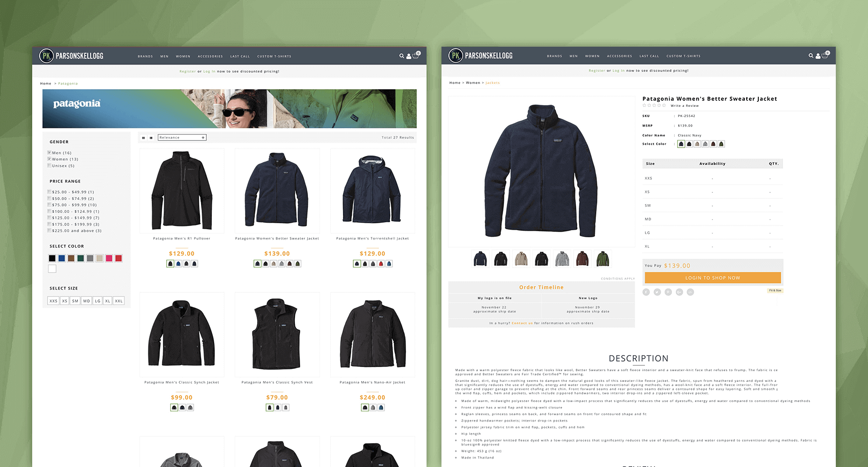Screen dimensions: 868x467
Task: Select size XXL in the size filter
Action: (119, 301)
